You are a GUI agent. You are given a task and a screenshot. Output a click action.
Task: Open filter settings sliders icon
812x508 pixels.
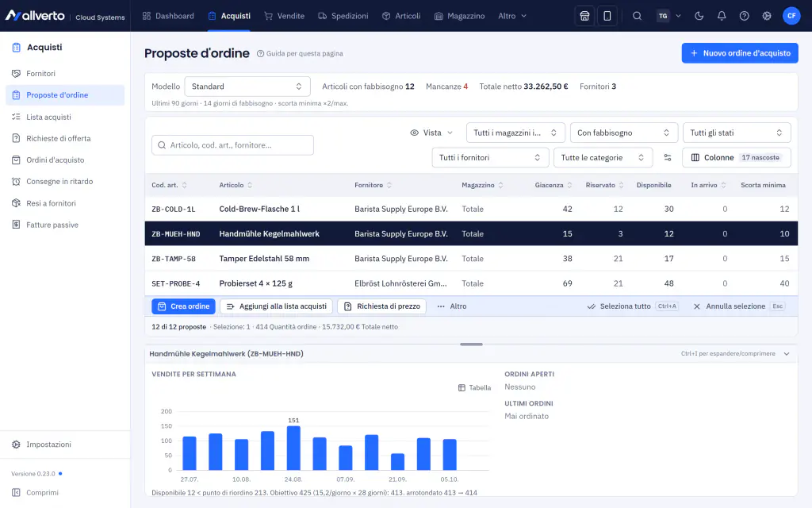coord(668,158)
